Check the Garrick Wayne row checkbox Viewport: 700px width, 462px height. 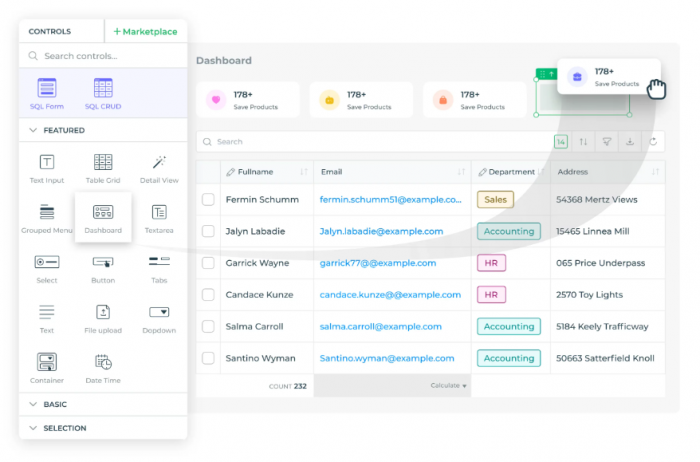208,263
